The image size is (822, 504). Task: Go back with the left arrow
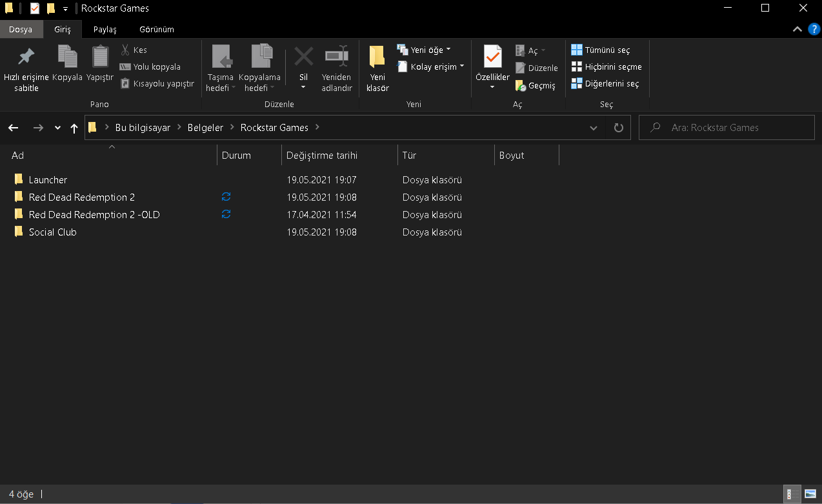pos(13,128)
